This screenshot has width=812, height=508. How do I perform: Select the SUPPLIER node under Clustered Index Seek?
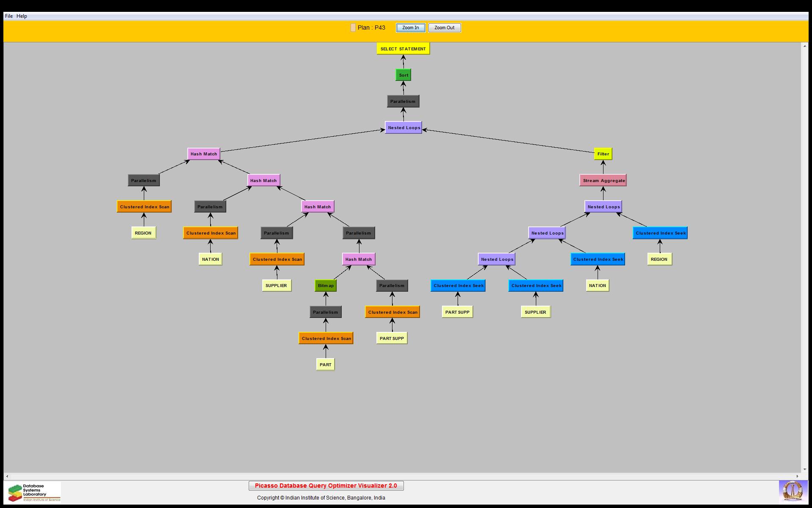tap(535, 312)
